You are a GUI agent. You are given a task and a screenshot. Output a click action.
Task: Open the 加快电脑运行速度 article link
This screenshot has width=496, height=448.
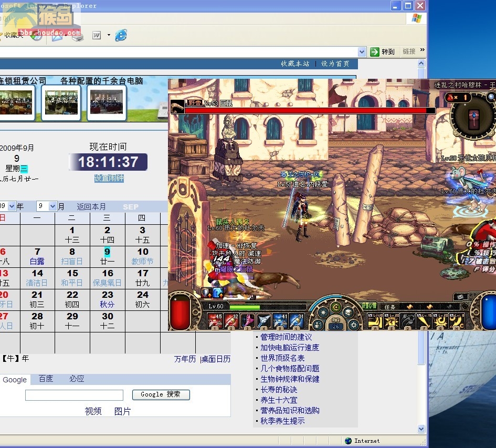coord(290,348)
